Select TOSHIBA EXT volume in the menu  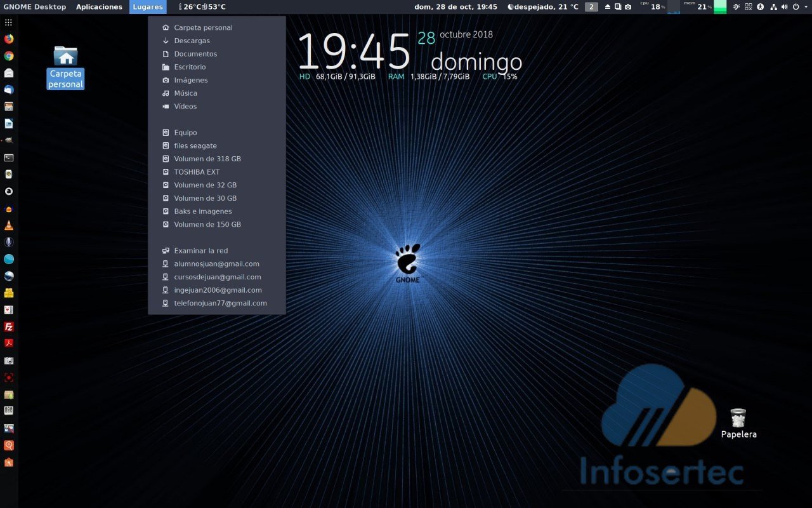[x=197, y=172]
